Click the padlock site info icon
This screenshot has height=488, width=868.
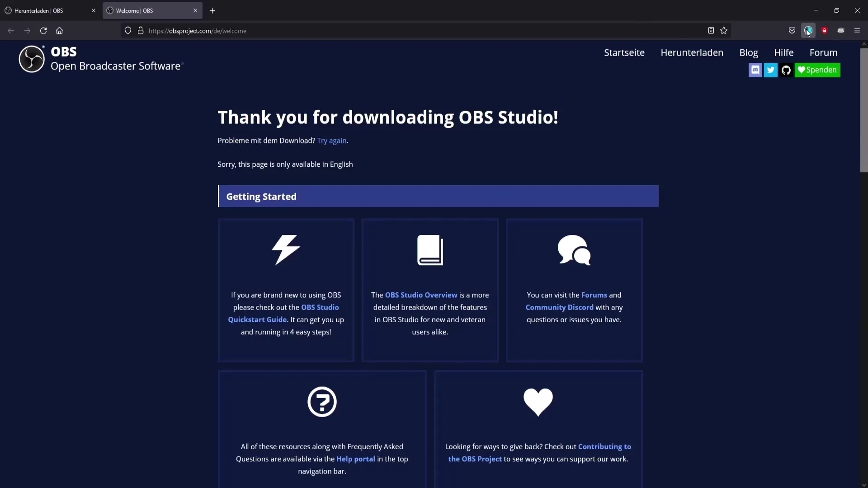pyautogui.click(x=141, y=31)
